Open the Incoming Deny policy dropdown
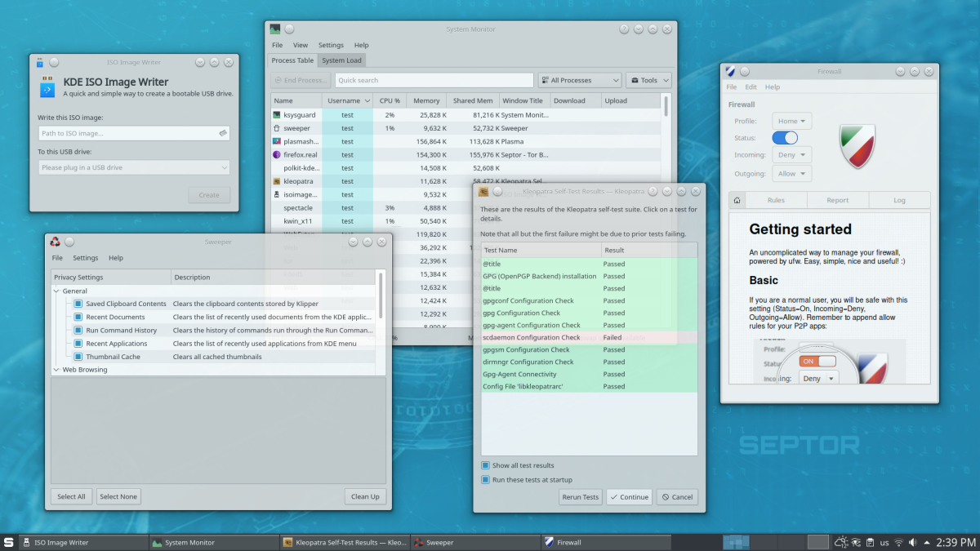This screenshot has height=551, width=980. (792, 155)
